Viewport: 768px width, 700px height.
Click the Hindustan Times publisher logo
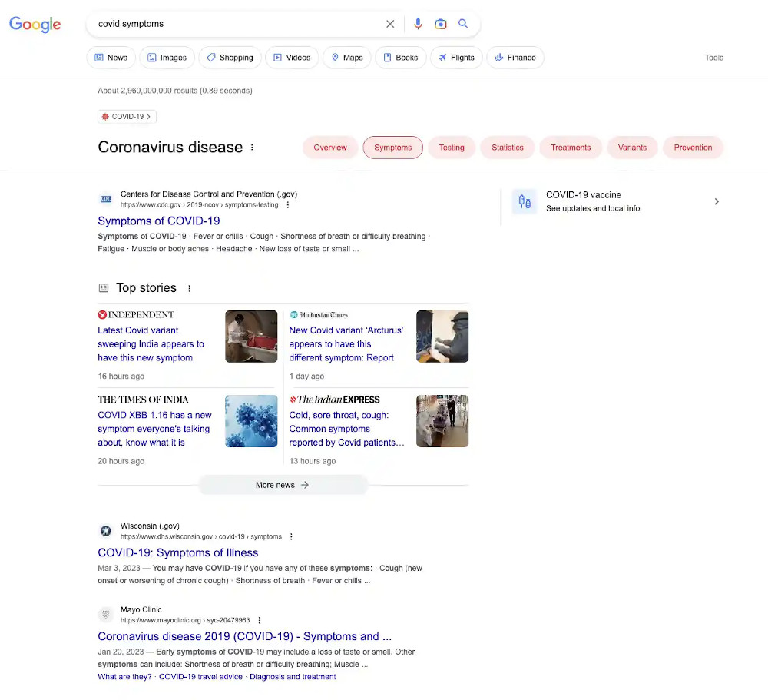tap(319, 315)
